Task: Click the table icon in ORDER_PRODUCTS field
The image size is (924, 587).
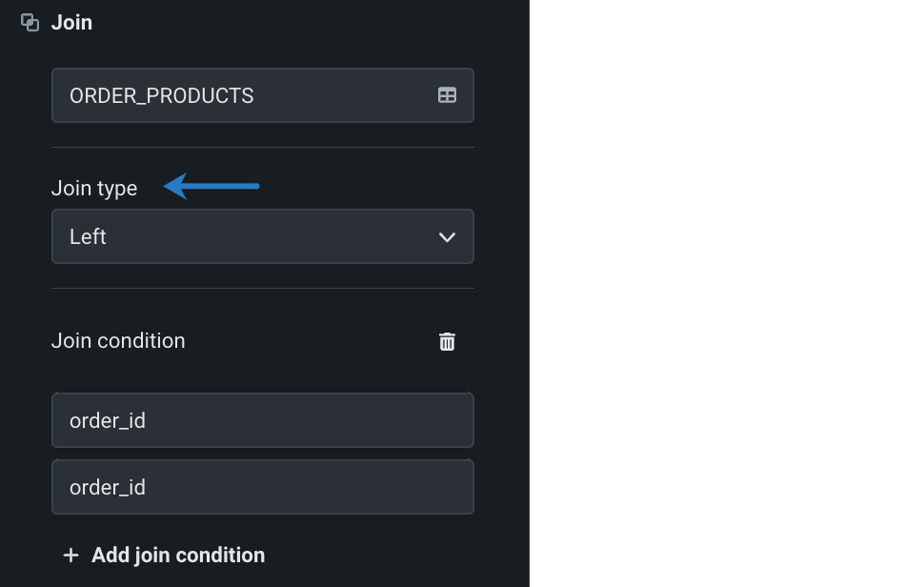Action: click(x=447, y=95)
